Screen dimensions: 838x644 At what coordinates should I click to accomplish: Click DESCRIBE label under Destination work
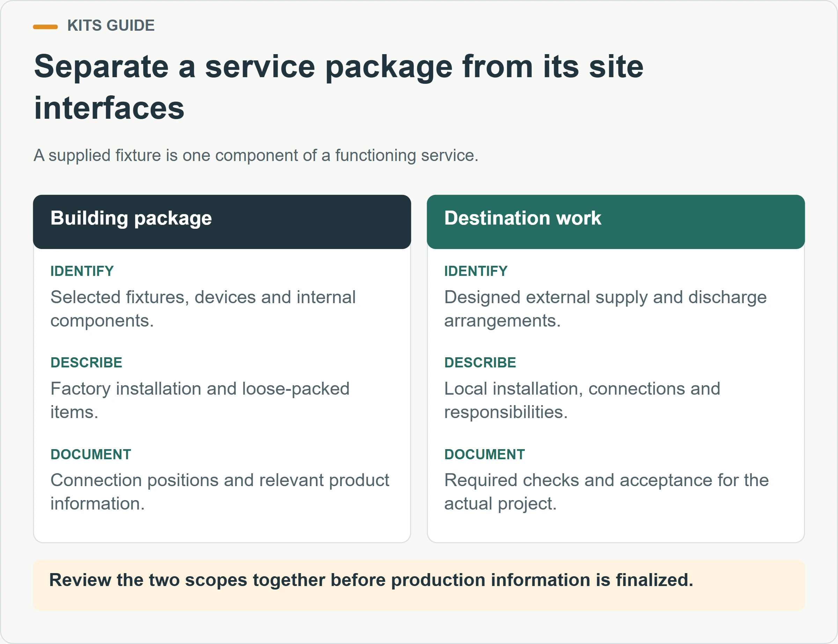(x=480, y=363)
